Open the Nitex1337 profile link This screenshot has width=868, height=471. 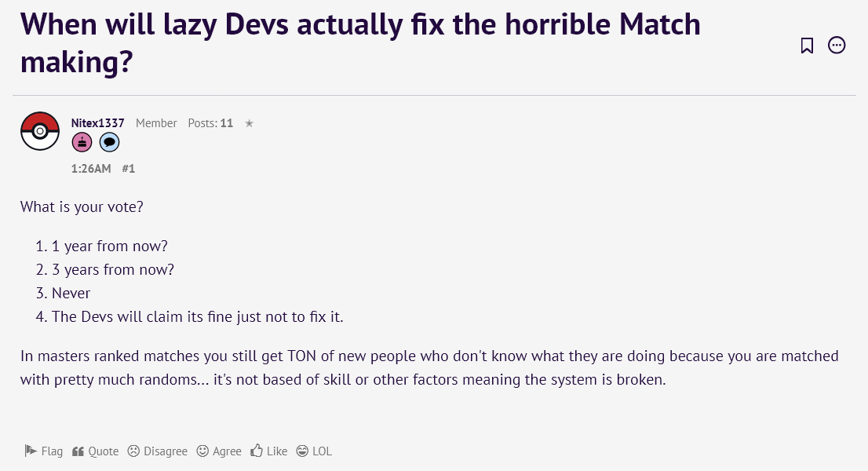[97, 123]
